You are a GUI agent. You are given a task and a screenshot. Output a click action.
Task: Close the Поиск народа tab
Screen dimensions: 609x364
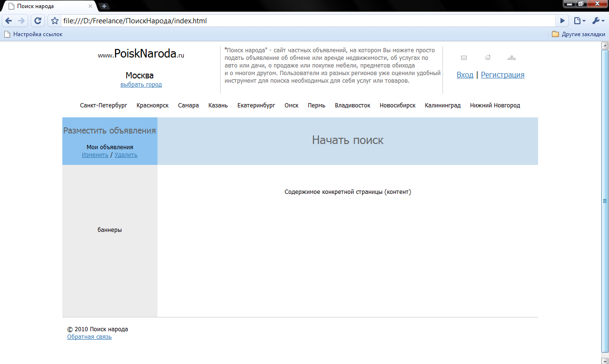[x=90, y=7]
